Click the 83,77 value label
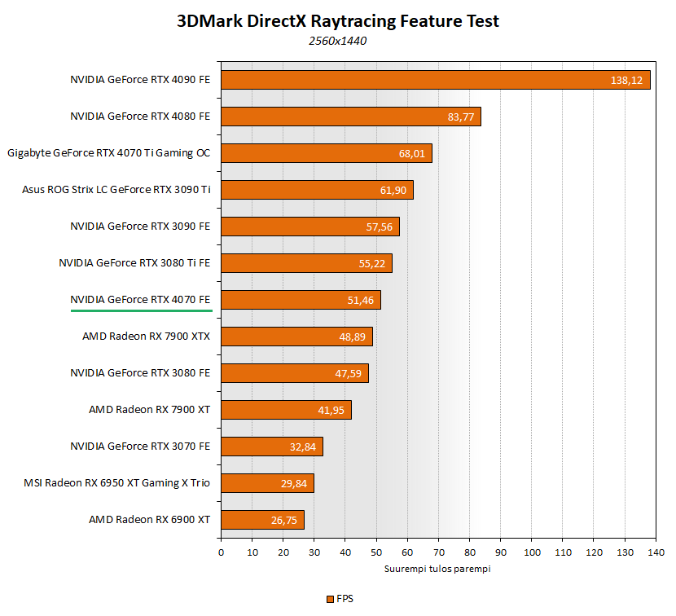Viewport: 676px width, 616px height. [x=461, y=117]
